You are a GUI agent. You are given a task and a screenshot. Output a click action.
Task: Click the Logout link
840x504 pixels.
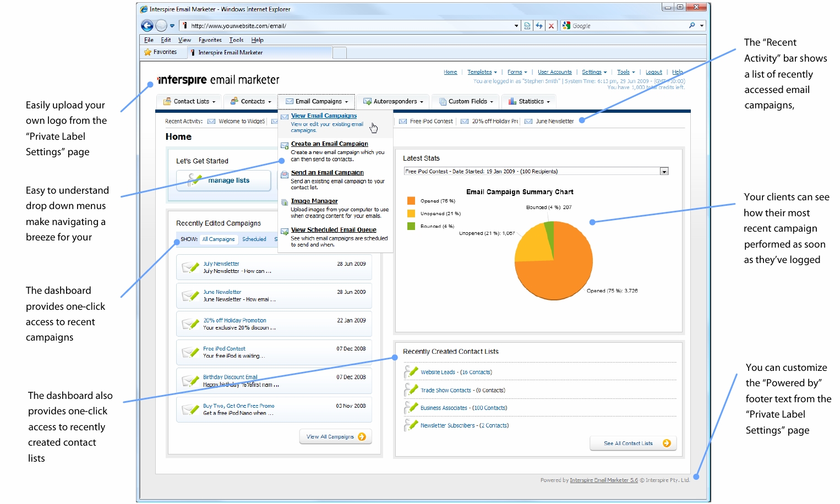coord(654,72)
